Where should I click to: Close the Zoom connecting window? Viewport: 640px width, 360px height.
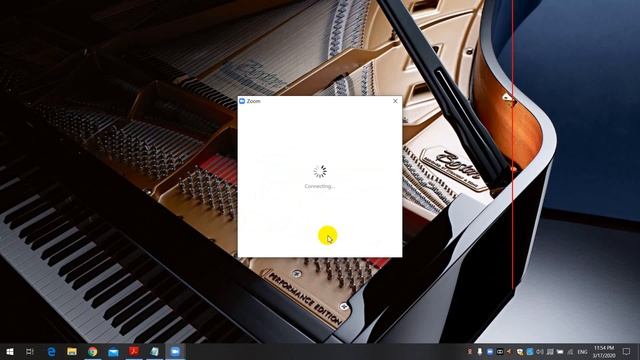pyautogui.click(x=395, y=101)
